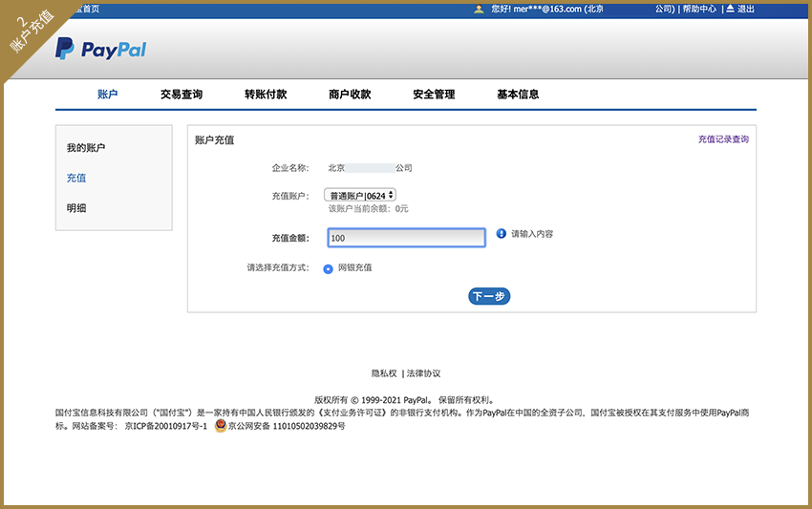
Task: Click the 账户充值 panel heading
Action: 214,139
